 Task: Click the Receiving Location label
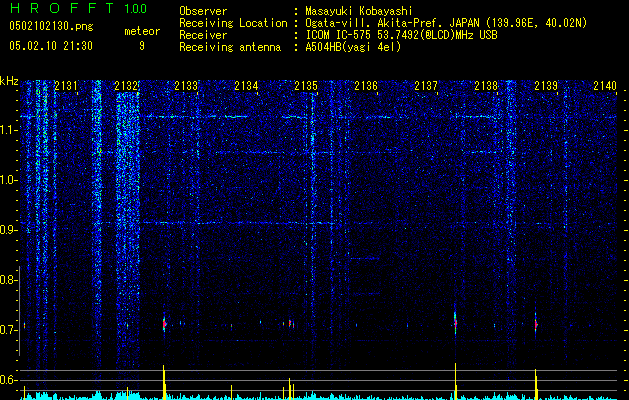point(233,23)
